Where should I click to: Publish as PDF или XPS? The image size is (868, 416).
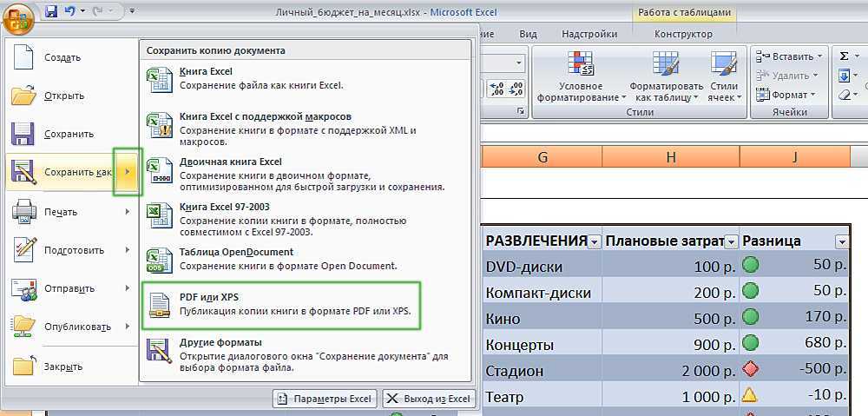pos(281,305)
